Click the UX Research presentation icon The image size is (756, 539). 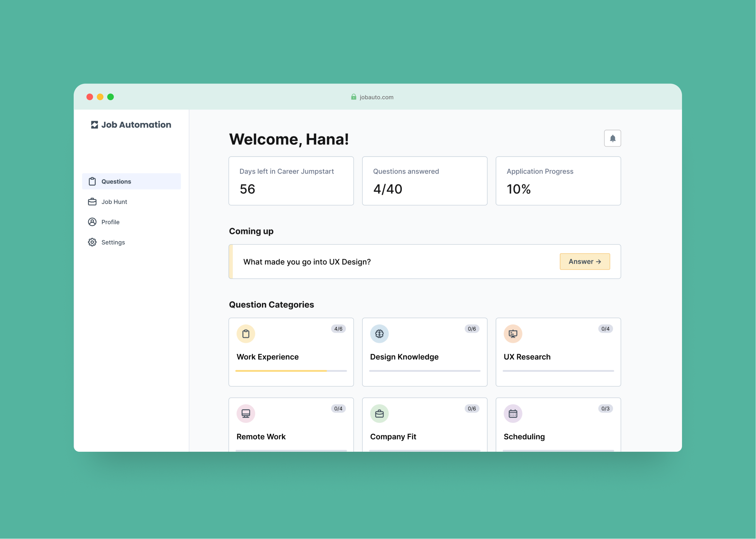pos(513,334)
